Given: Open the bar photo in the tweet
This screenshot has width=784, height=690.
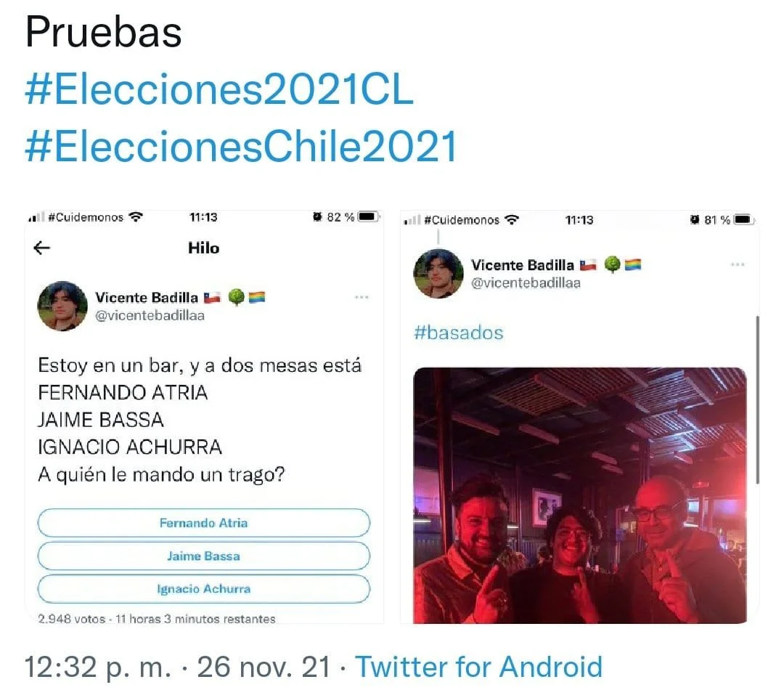Looking at the screenshot, I should 580,495.
